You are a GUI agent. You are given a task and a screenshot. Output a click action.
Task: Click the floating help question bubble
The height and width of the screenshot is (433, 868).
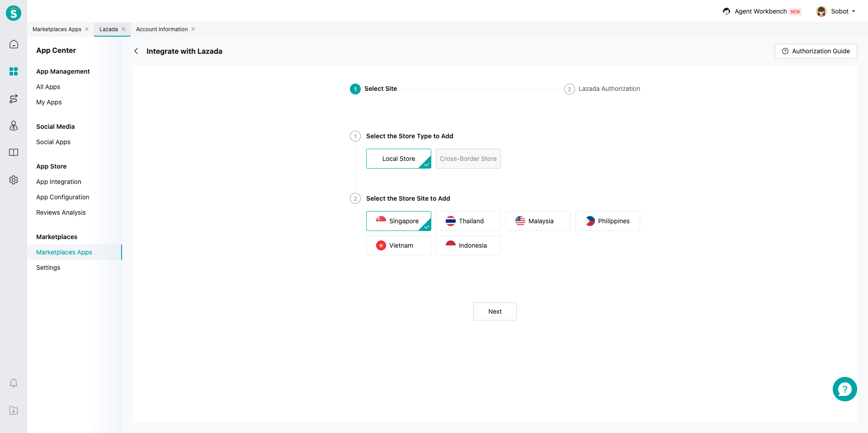[x=844, y=389]
